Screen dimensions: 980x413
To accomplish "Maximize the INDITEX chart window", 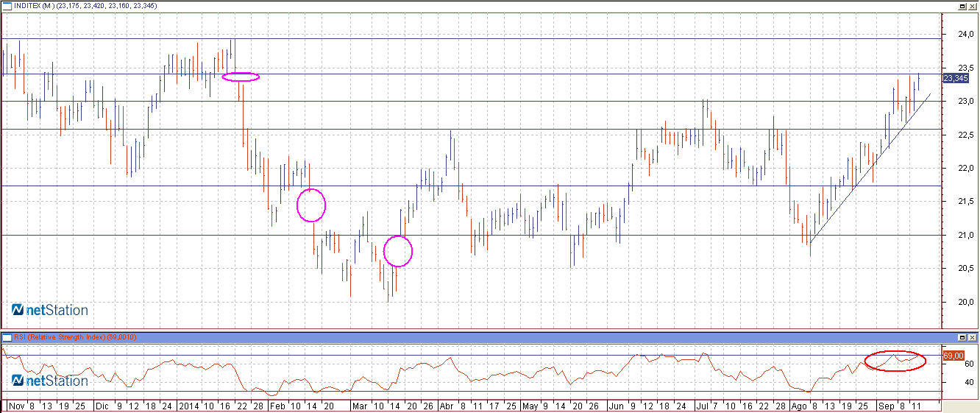I will 961,6.
